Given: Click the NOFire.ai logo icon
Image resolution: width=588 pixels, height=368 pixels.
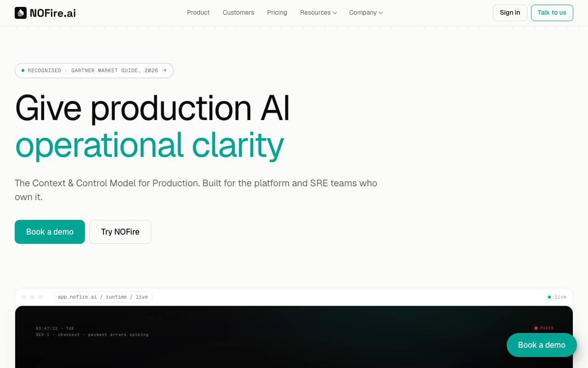Looking at the screenshot, I should coord(21,13).
